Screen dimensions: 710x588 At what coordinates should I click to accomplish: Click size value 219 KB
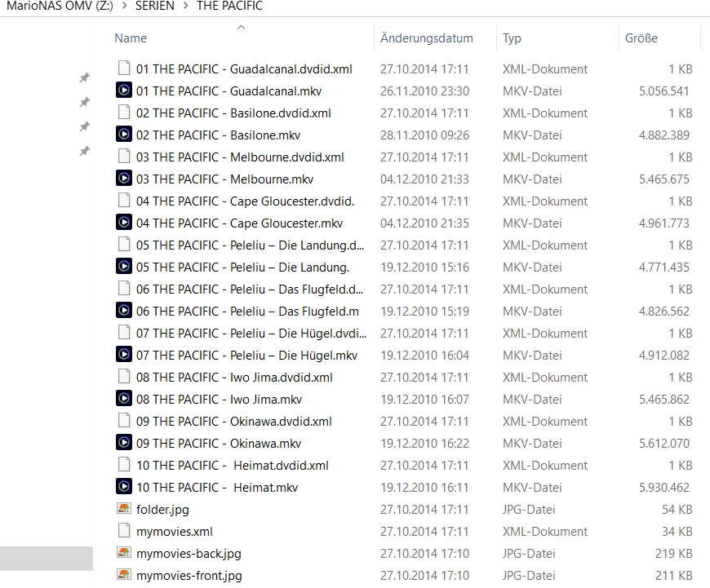tap(674, 553)
